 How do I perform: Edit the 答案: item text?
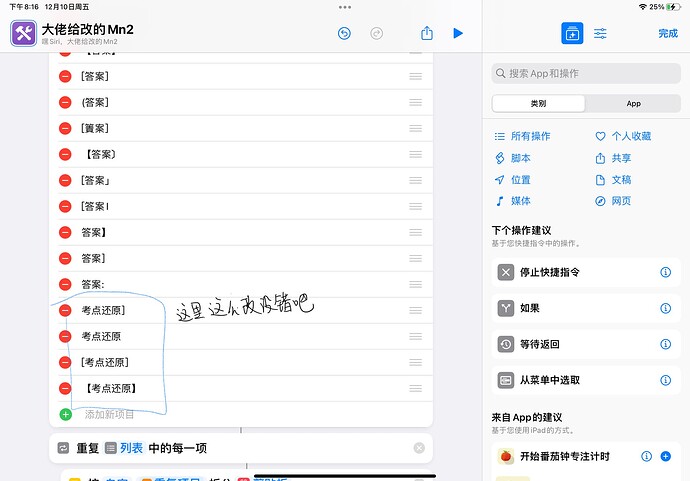(x=93, y=284)
